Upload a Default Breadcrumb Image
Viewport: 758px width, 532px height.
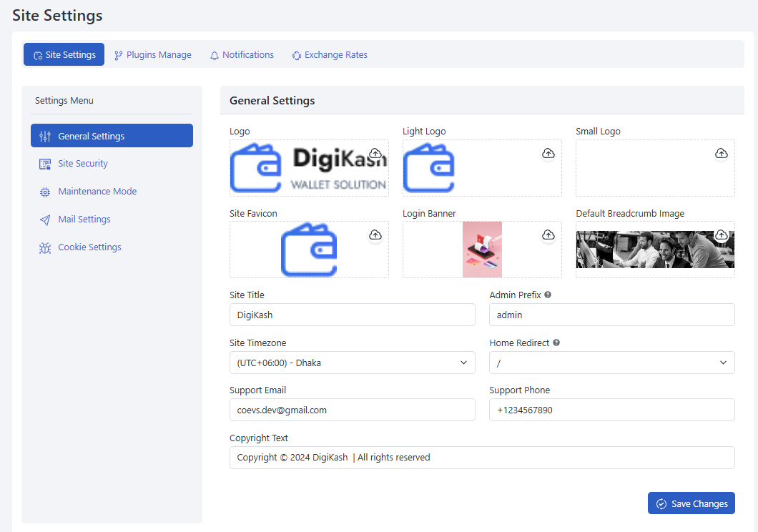click(721, 235)
